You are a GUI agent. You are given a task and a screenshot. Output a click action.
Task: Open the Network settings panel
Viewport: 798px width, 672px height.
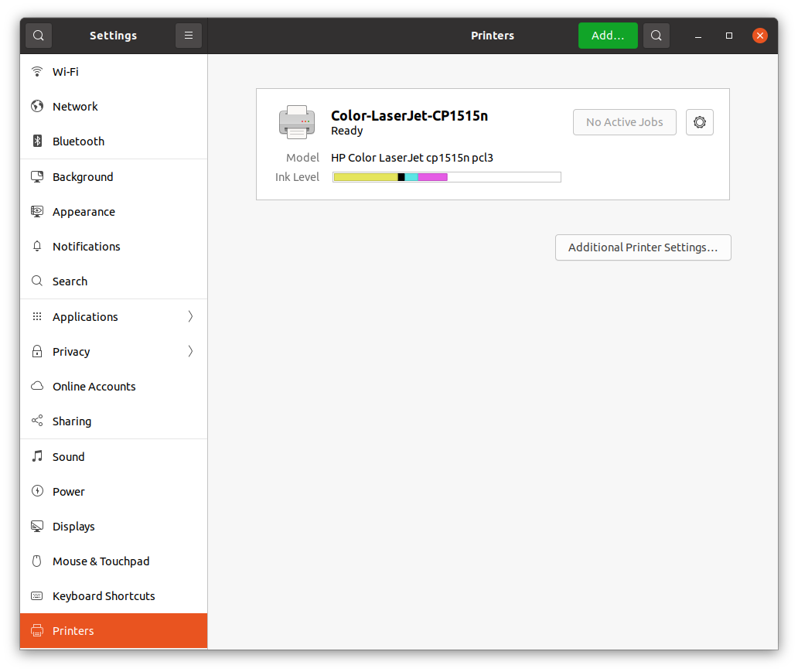(x=75, y=107)
